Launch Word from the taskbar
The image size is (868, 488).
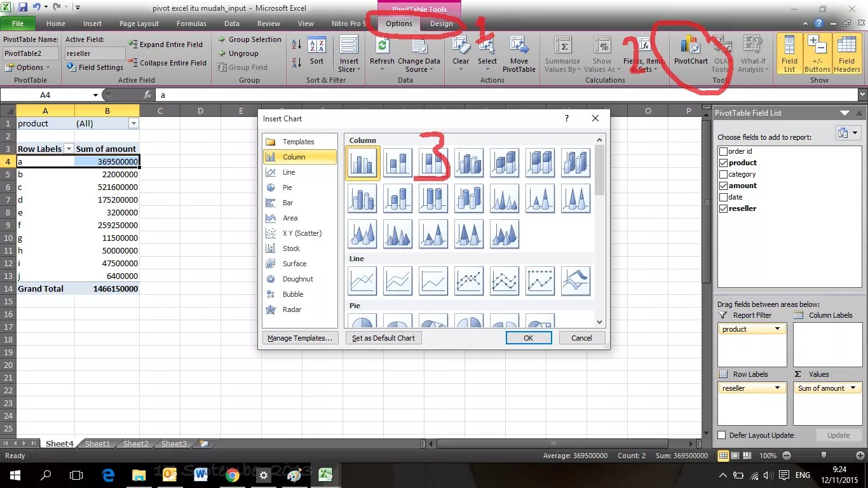(x=201, y=475)
